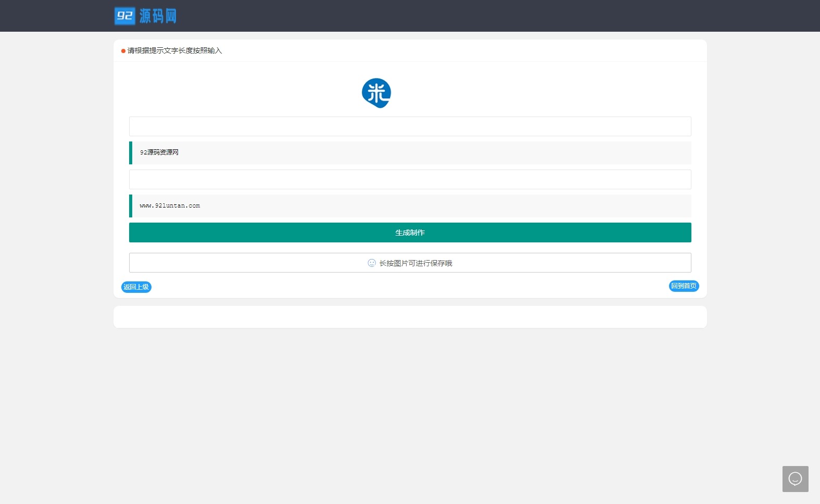Screen dimensions: 820x504
Task: Open the chat bubble widget
Action: coord(795,479)
